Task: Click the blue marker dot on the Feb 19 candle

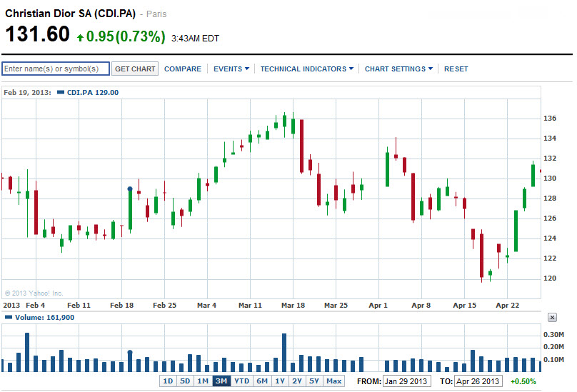Action: 130,189
